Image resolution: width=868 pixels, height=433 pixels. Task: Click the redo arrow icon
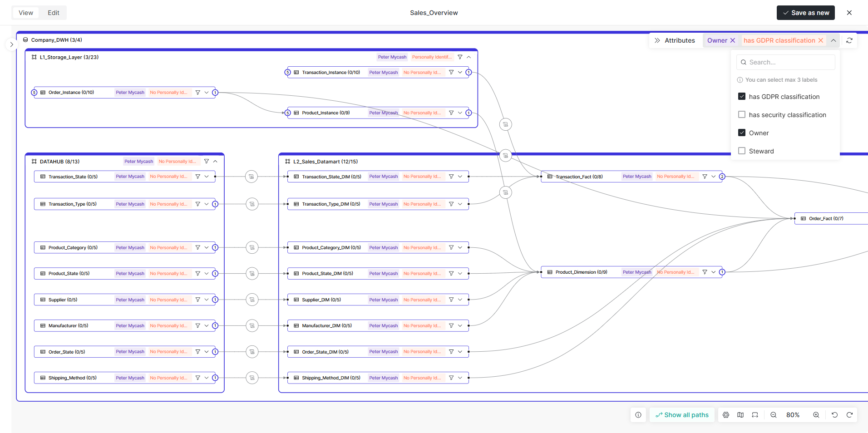[849, 414]
